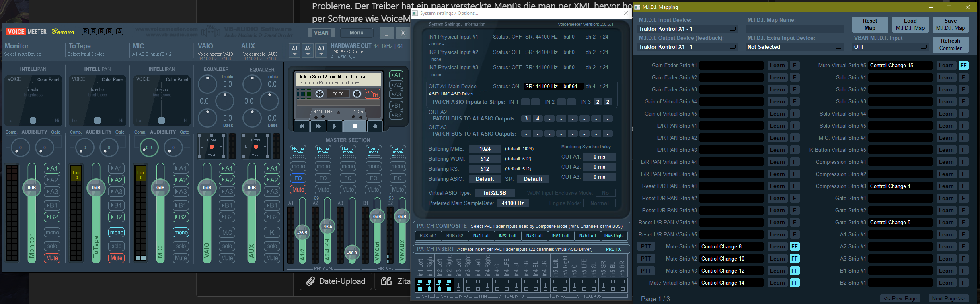The height and width of the screenshot is (304, 980).
Task: Open the Voicemeeter Menu button
Action: click(356, 33)
